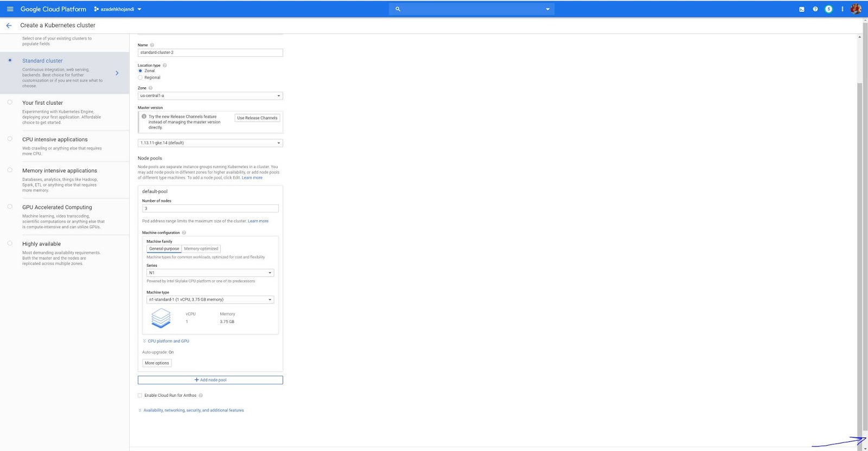Click the help icon beside Location type
Screen dimensions: 868x451
(x=165, y=66)
